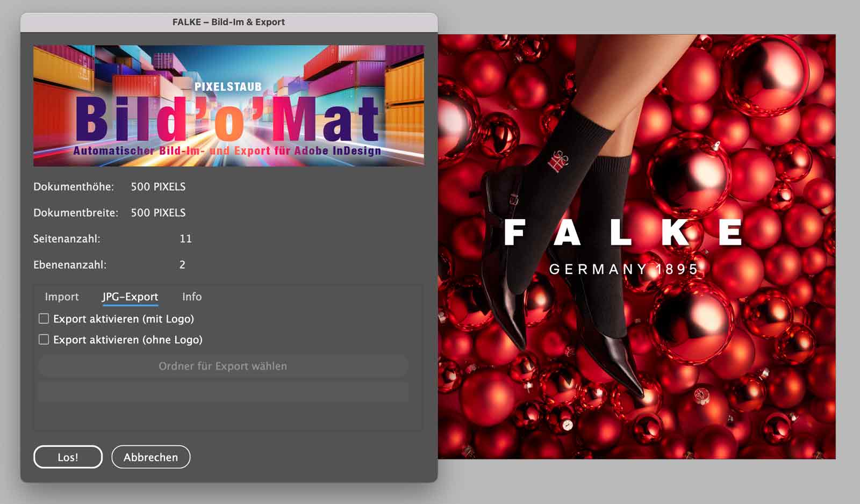Click the Ebenenanzahl value 2

(x=182, y=264)
